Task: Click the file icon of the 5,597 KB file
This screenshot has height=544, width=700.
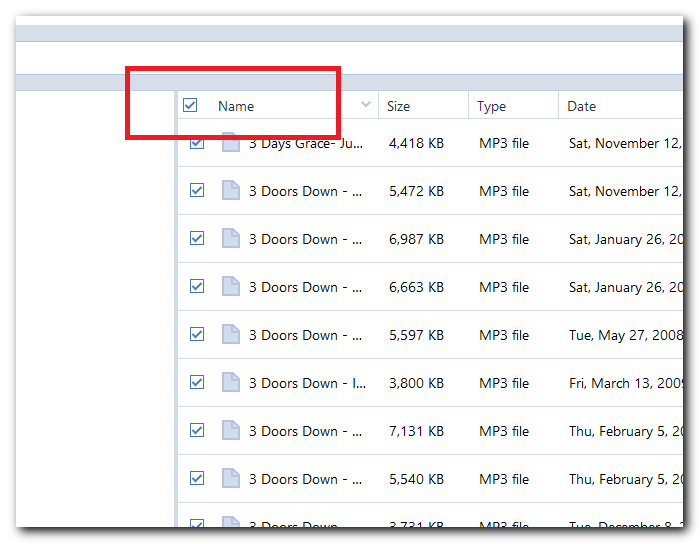Action: pyautogui.click(x=231, y=334)
